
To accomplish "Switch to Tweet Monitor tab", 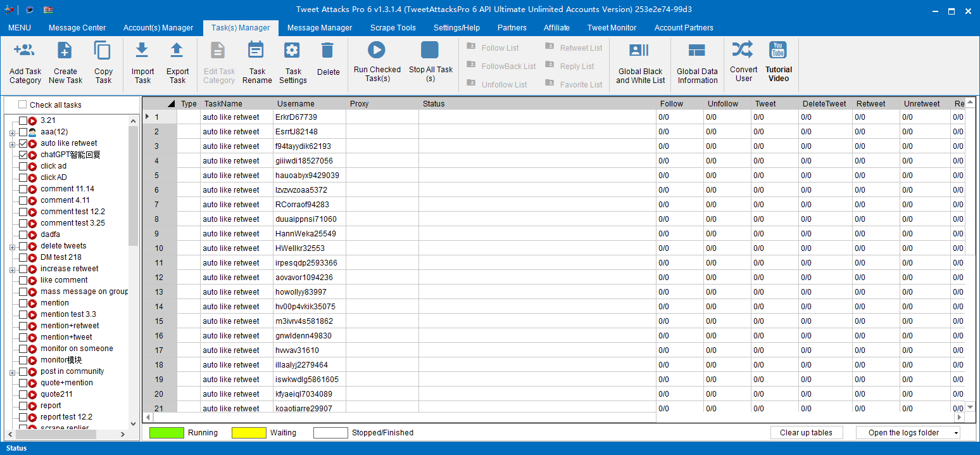I will pos(612,28).
